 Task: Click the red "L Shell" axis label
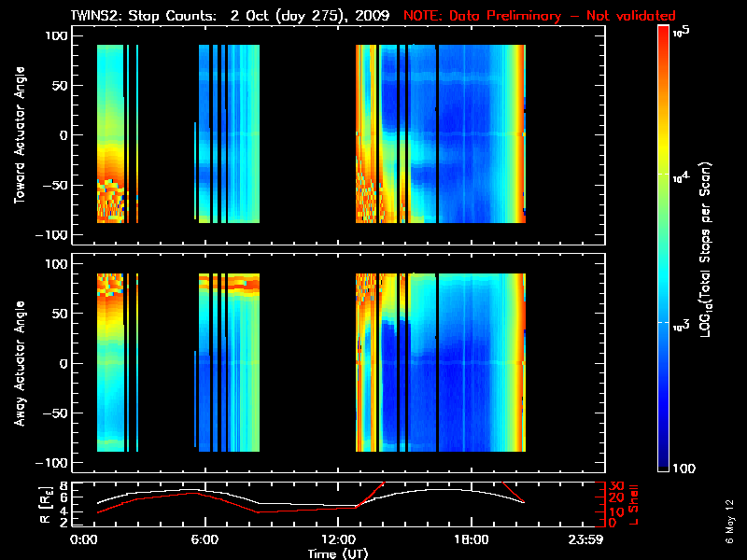(x=633, y=505)
